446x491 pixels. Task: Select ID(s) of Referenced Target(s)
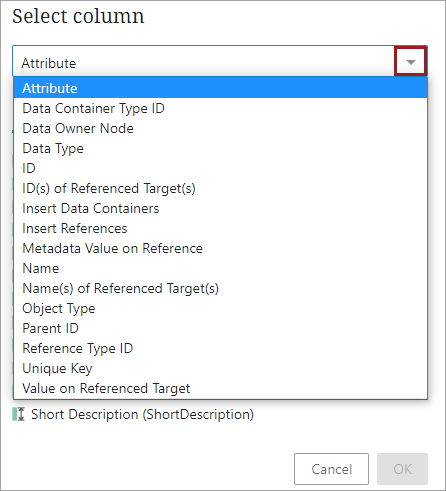(220, 188)
